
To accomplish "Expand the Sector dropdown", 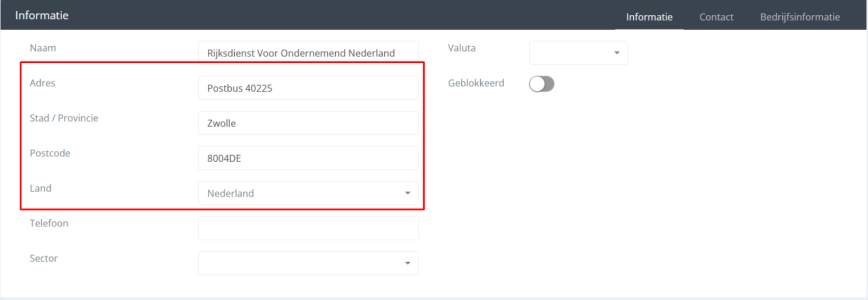I will [308, 263].
